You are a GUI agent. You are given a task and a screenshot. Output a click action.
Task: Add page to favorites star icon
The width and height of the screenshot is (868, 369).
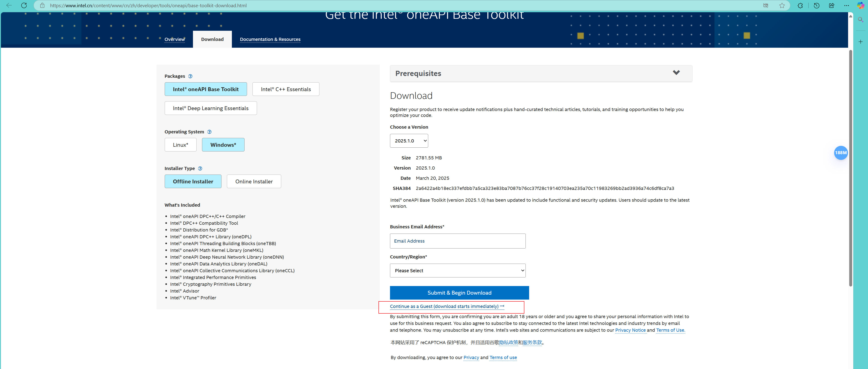pyautogui.click(x=782, y=5)
